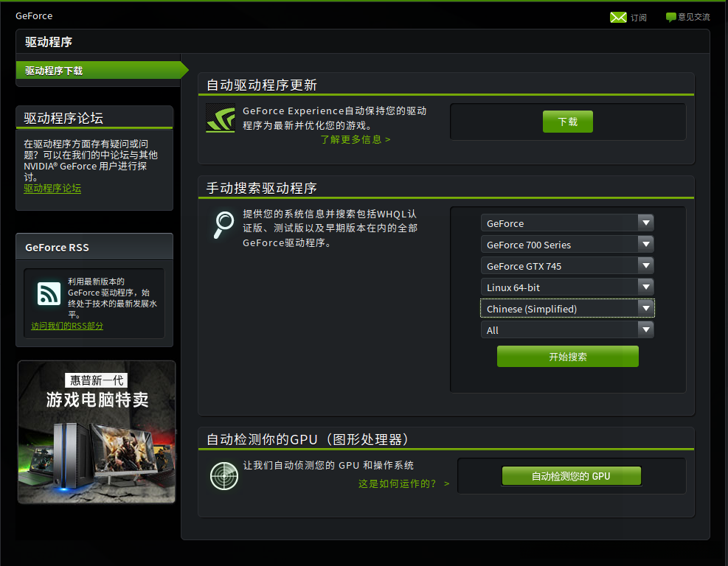Open the 这是如何运作的? link
Image resolution: width=728 pixels, height=566 pixels.
(x=403, y=483)
